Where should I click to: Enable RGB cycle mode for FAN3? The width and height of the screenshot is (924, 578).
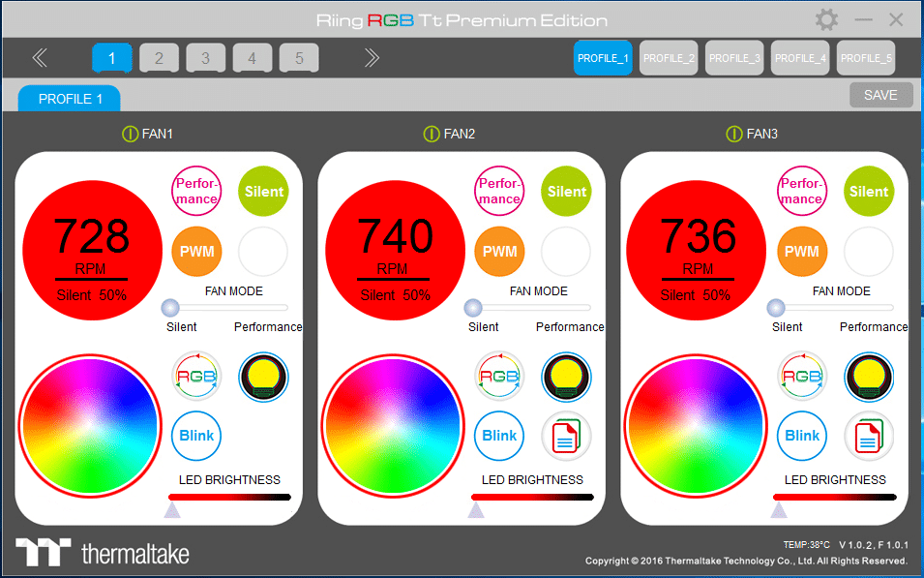pyautogui.click(x=801, y=377)
